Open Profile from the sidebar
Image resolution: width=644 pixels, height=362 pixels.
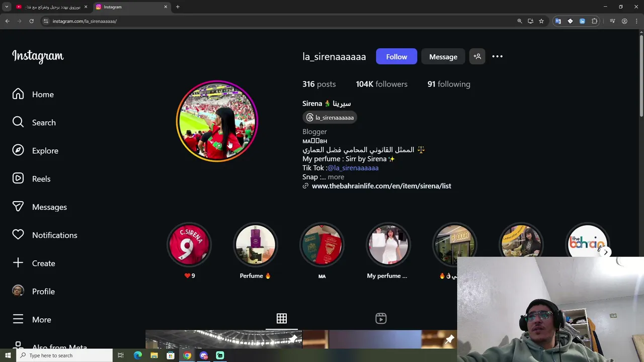point(33,292)
